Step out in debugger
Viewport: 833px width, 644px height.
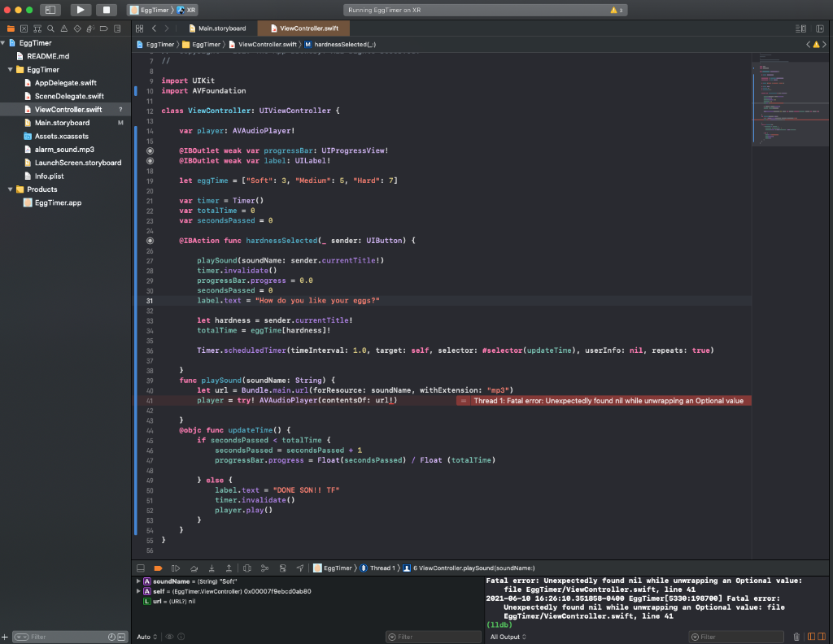tap(229, 568)
